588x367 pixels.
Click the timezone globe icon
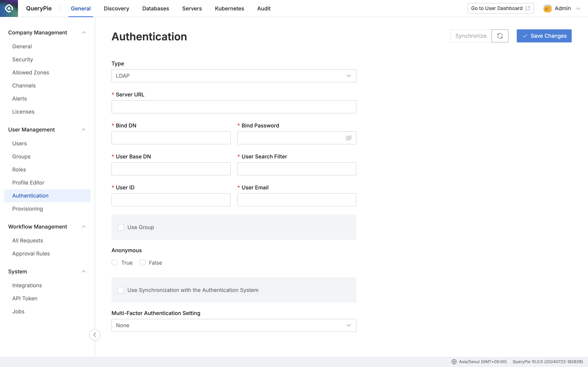pos(454,362)
